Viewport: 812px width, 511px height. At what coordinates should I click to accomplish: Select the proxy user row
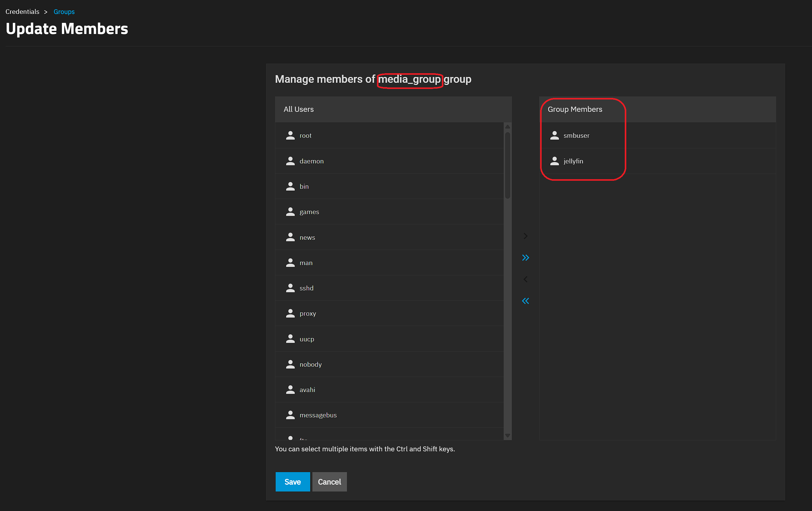pos(308,314)
